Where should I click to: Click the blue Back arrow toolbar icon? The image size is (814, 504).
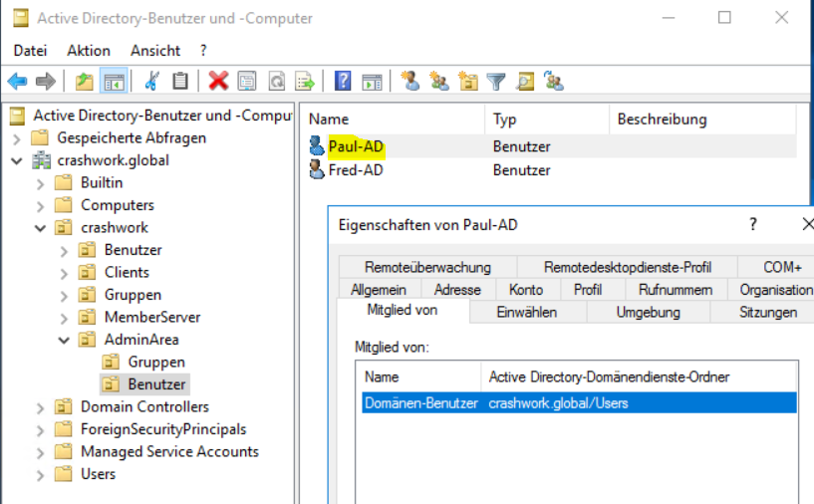[x=17, y=82]
